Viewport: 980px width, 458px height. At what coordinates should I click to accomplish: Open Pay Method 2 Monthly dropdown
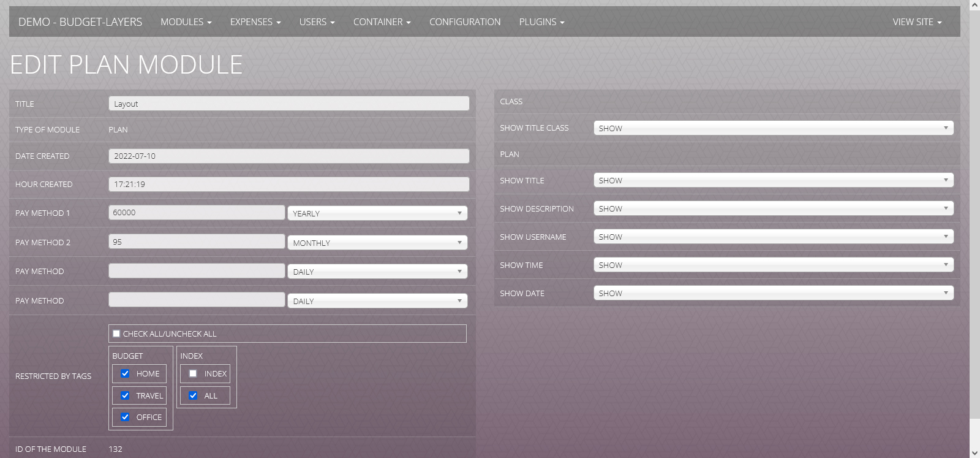(377, 243)
